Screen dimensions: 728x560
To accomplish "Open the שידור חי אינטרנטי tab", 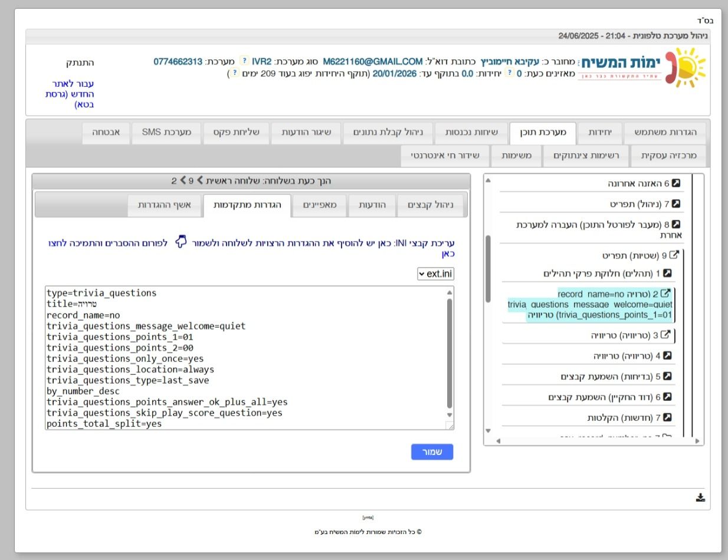I will pyautogui.click(x=445, y=156).
